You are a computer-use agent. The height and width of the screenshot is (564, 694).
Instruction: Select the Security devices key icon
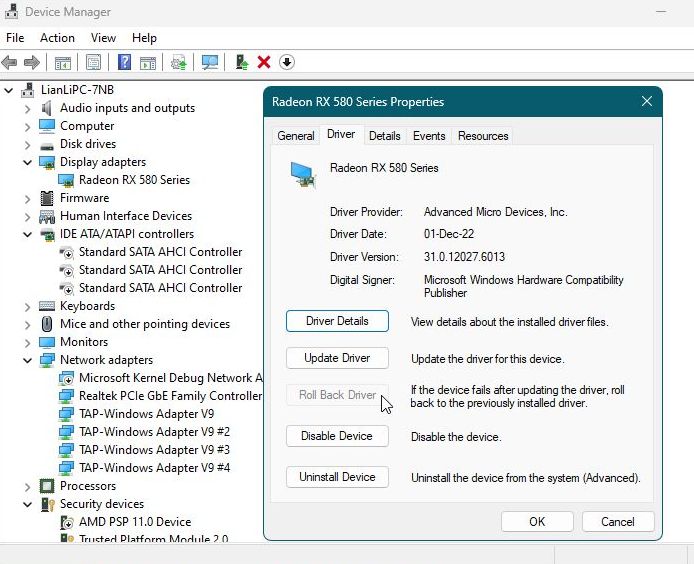pos(47,504)
